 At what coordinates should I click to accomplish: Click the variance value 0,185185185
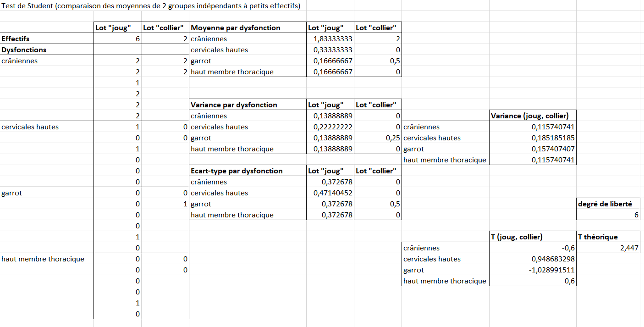(532, 138)
